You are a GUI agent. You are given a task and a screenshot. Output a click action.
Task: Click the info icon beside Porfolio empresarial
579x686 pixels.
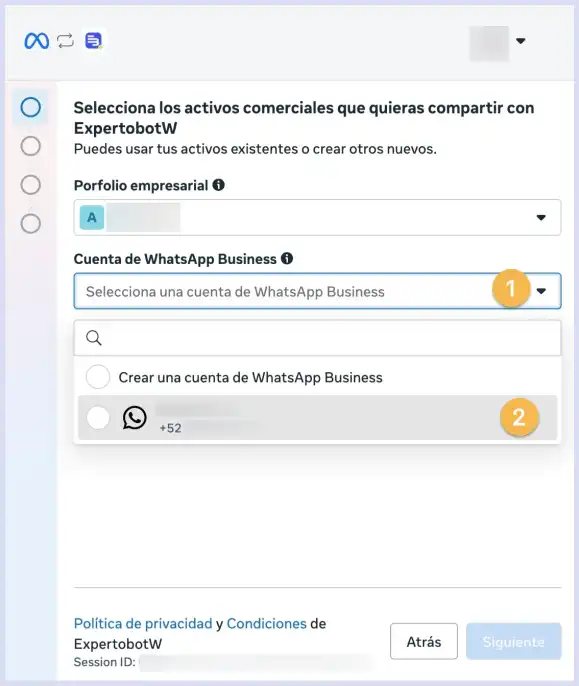tap(218, 185)
